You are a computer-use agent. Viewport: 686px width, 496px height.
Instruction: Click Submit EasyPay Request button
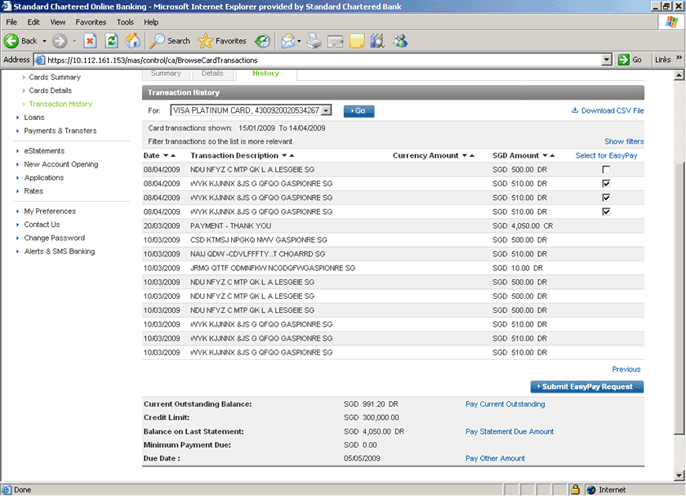[x=587, y=387]
